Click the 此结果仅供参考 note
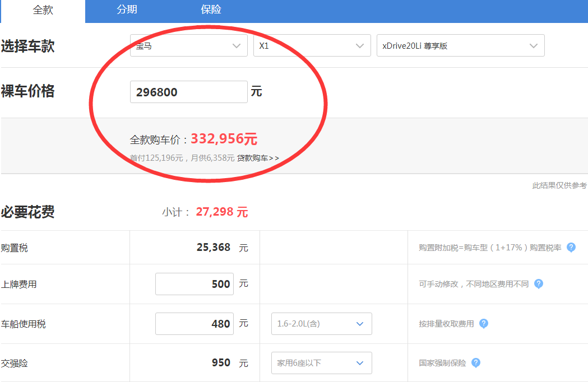588x382 pixels. 559,185
